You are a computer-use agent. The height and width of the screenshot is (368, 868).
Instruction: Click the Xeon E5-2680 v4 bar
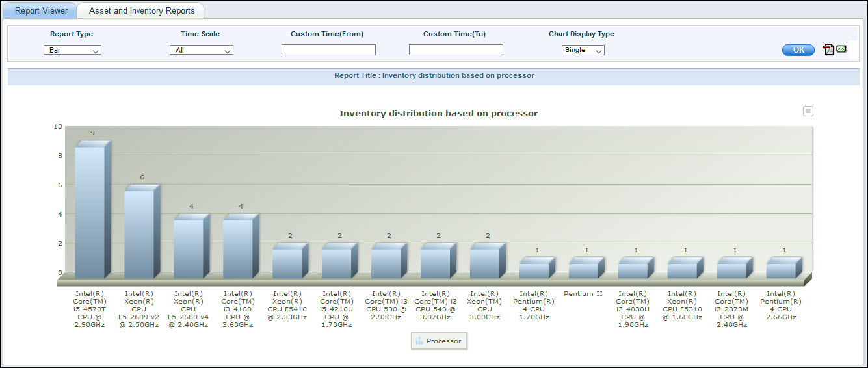point(189,248)
